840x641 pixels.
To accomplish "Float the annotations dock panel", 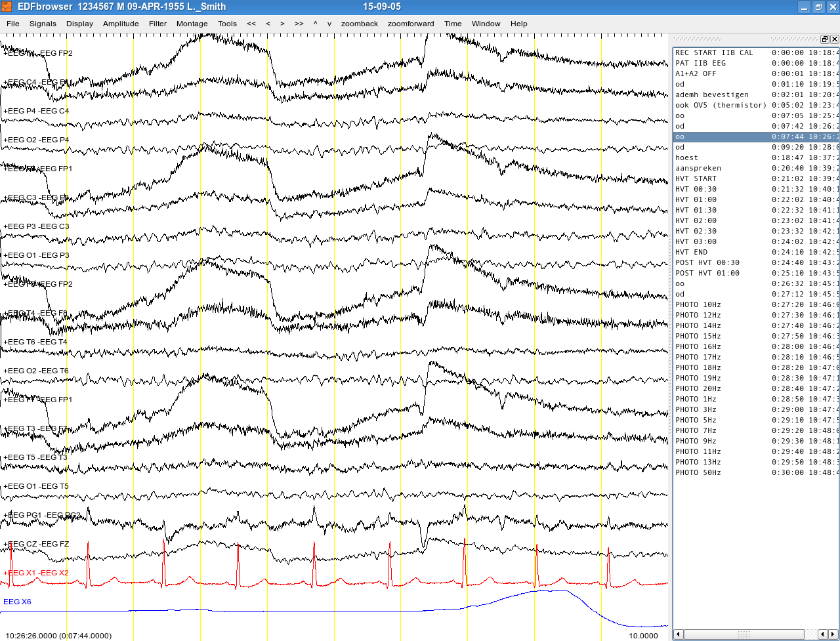I will (825, 39).
